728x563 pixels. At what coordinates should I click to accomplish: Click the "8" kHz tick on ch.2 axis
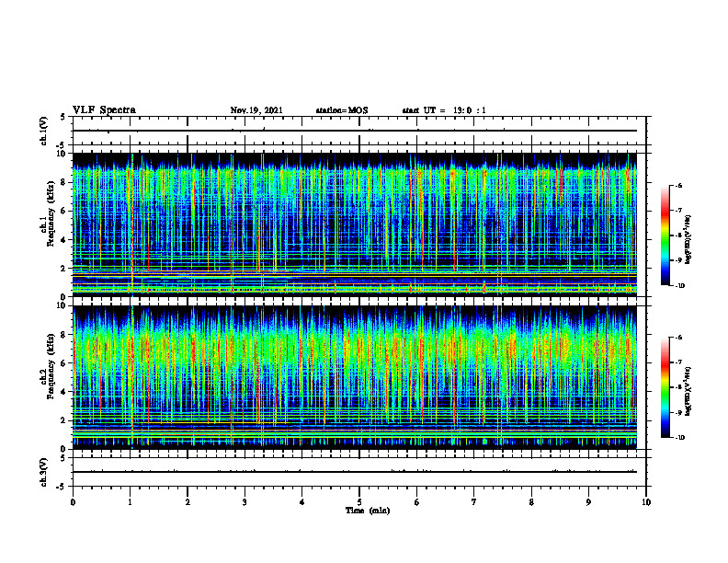63,335
